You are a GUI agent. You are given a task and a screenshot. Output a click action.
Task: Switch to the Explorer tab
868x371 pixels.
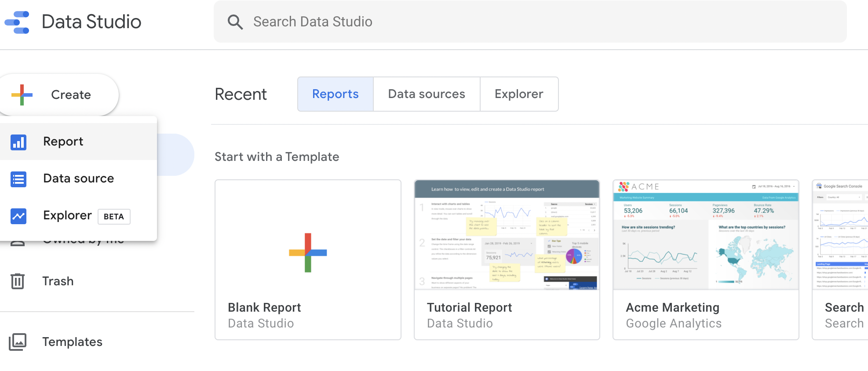coord(519,94)
